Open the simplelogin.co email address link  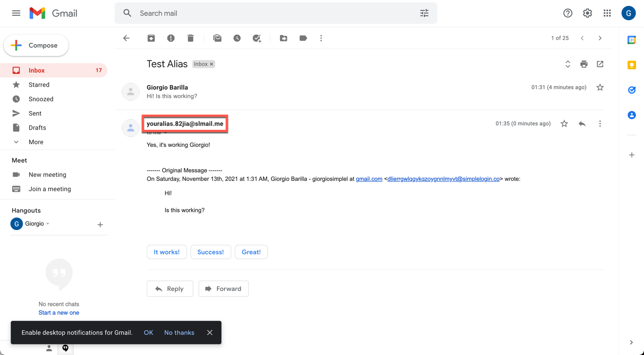click(x=443, y=179)
